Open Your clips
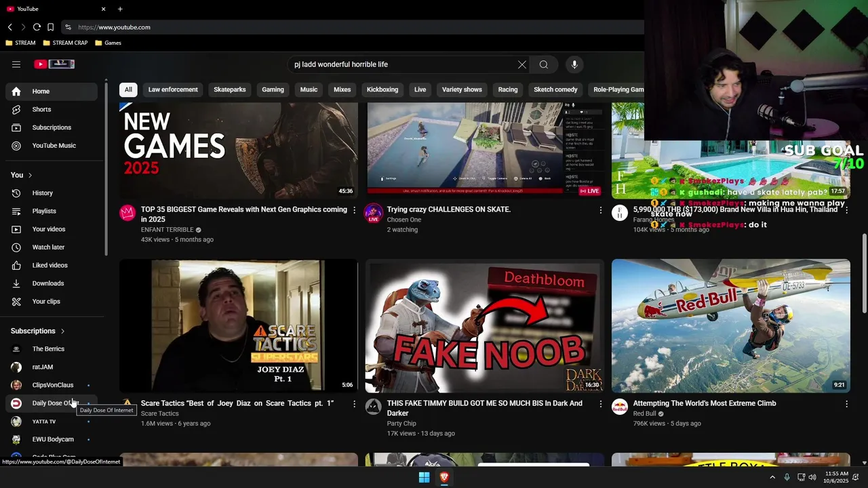The width and height of the screenshot is (868, 488). point(52,302)
